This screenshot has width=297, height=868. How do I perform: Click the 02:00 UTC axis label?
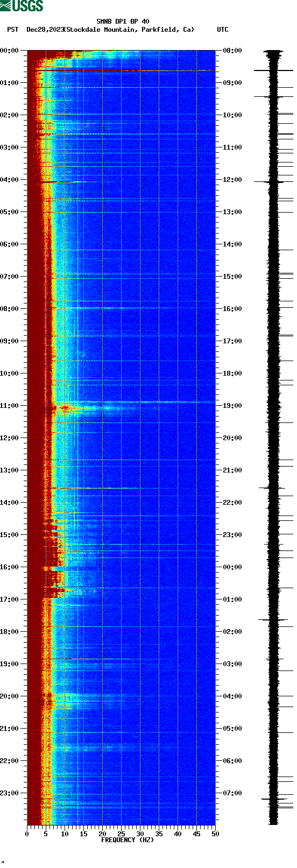(x=232, y=632)
